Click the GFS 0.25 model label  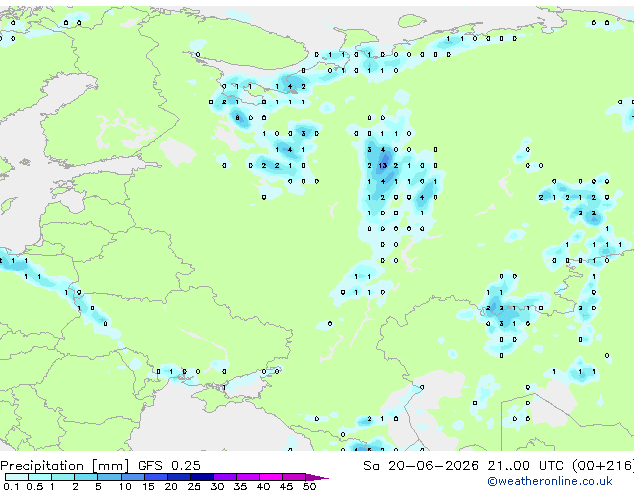169,466
